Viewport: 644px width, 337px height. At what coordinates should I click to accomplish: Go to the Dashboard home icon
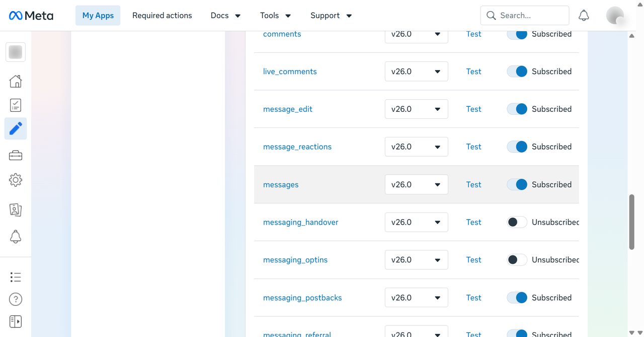16,81
